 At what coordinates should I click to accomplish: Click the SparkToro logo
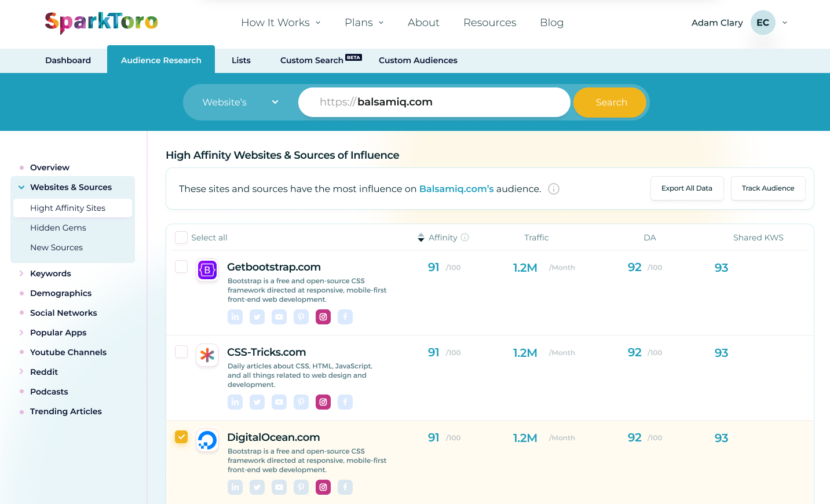pyautogui.click(x=101, y=23)
